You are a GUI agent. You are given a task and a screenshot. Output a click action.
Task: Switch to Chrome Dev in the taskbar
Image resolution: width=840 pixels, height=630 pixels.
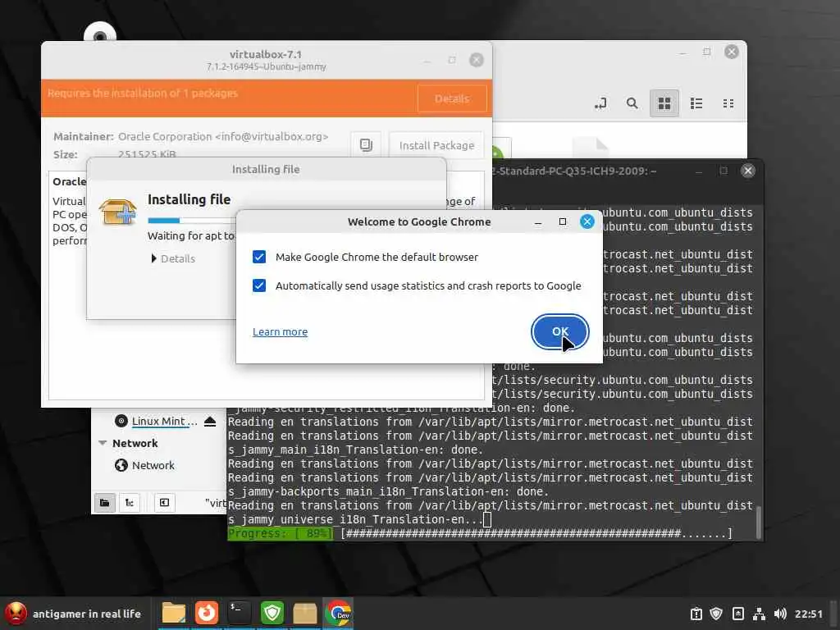point(338,614)
